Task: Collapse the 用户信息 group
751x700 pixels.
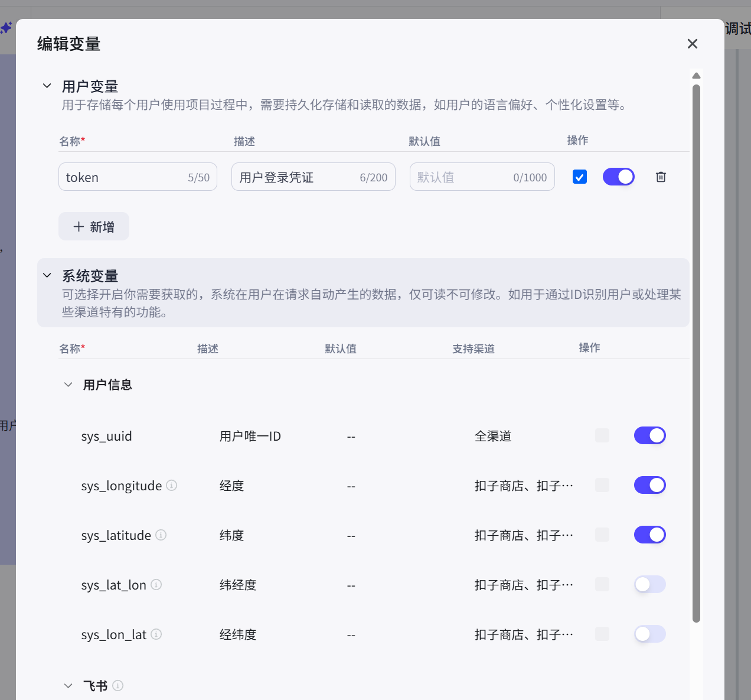Action: [68, 384]
